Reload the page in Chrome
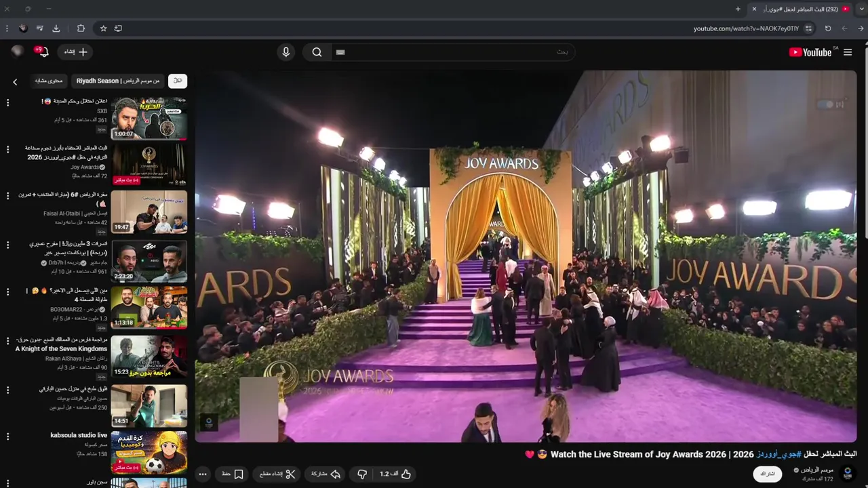The width and height of the screenshot is (868, 488). pos(828,28)
